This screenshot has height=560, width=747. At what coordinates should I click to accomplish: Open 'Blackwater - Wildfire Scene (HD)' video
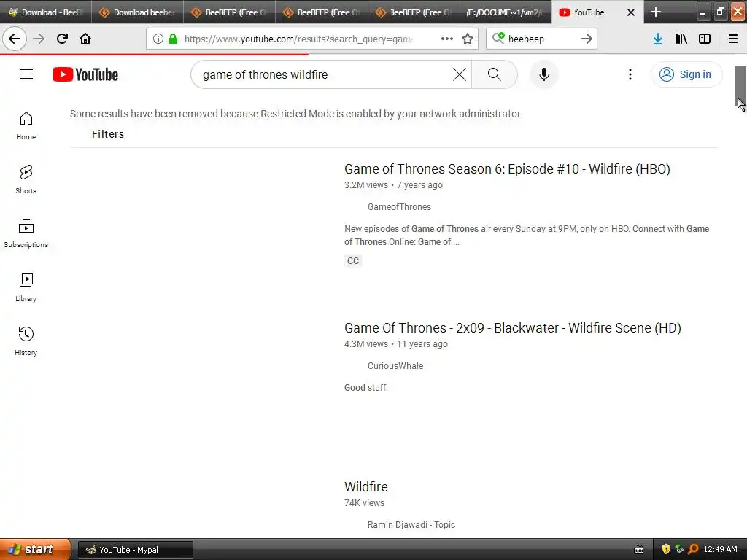(513, 328)
